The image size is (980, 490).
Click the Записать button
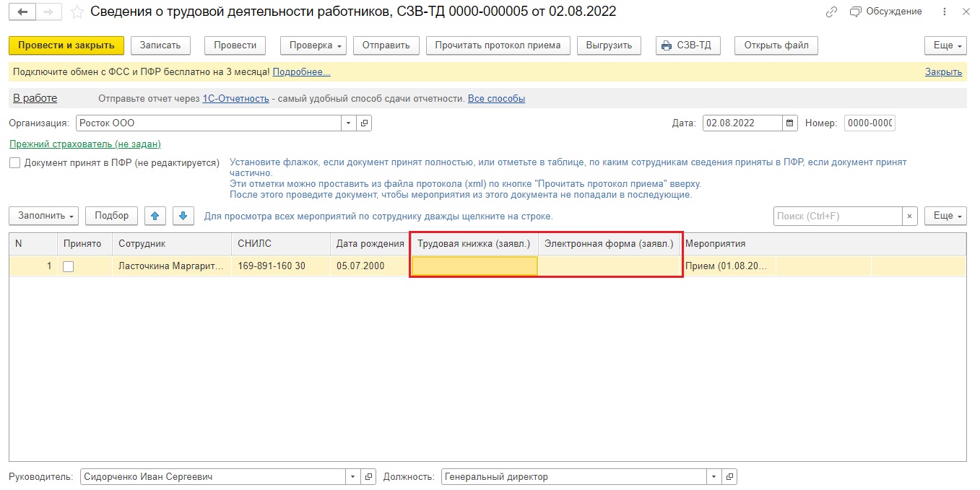160,45
